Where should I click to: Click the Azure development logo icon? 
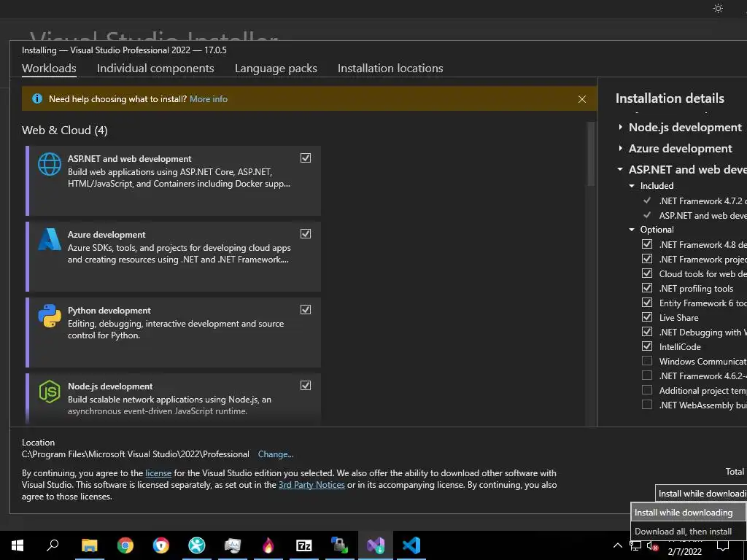click(x=50, y=239)
